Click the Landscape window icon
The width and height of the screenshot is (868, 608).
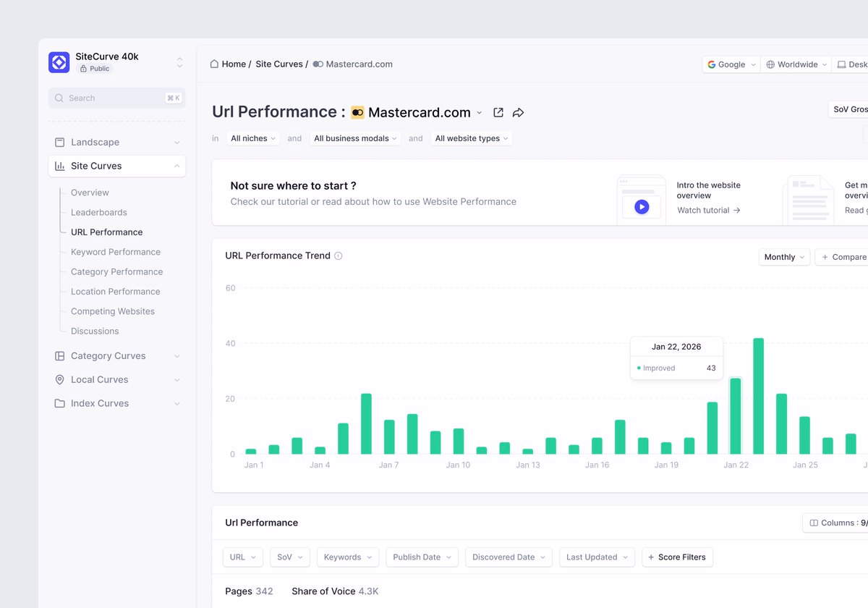tap(60, 142)
